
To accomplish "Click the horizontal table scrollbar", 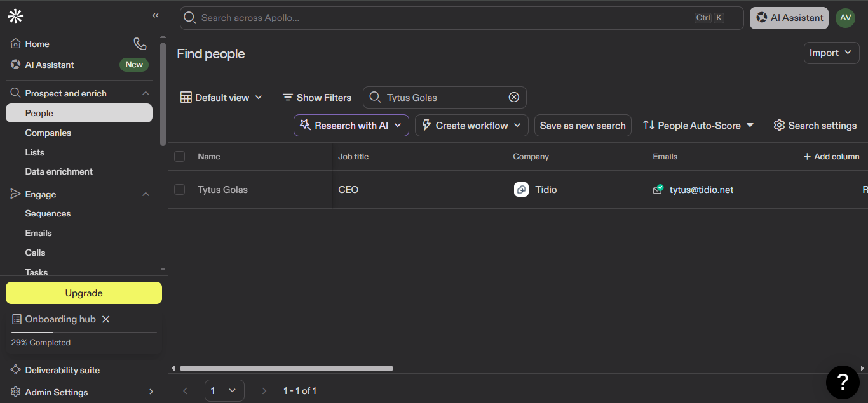I will click(x=287, y=368).
